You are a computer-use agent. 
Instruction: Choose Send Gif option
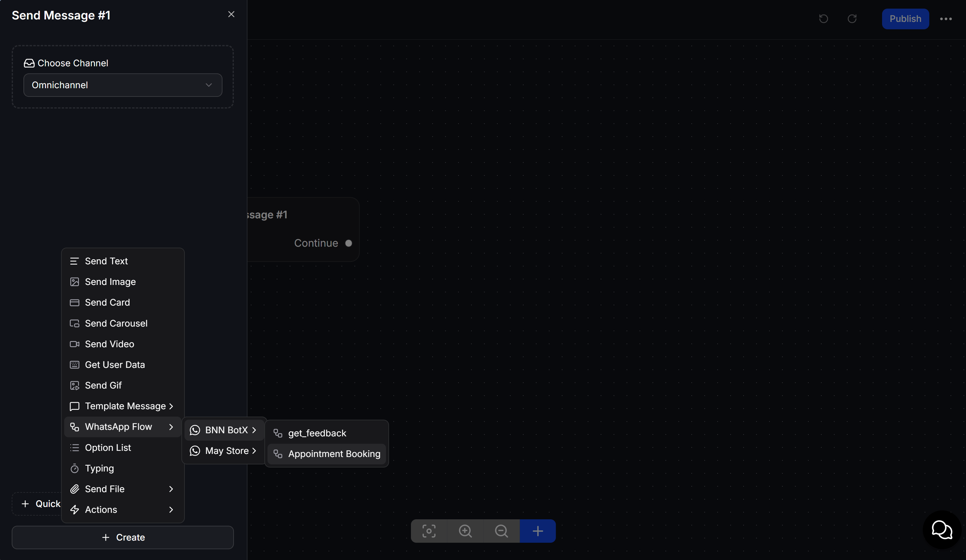point(123,385)
